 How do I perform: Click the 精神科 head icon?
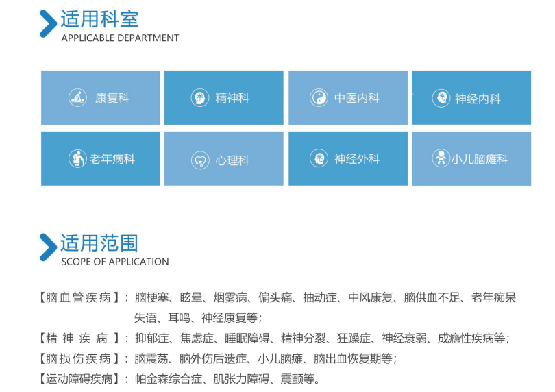[x=199, y=98]
